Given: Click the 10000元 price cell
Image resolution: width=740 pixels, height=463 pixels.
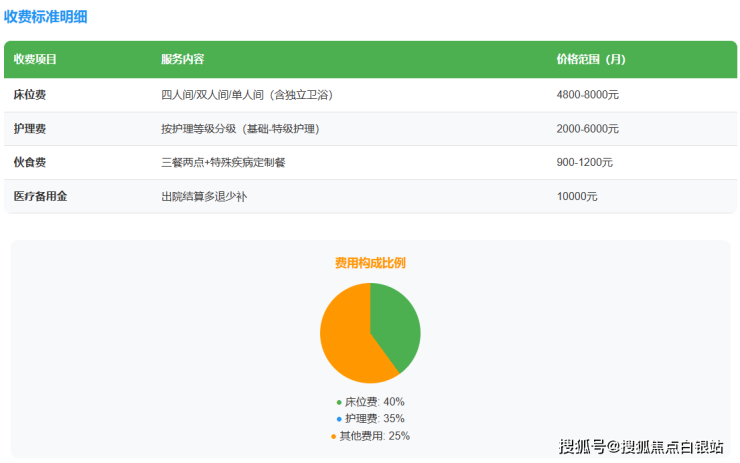Looking at the screenshot, I should coord(577,196).
